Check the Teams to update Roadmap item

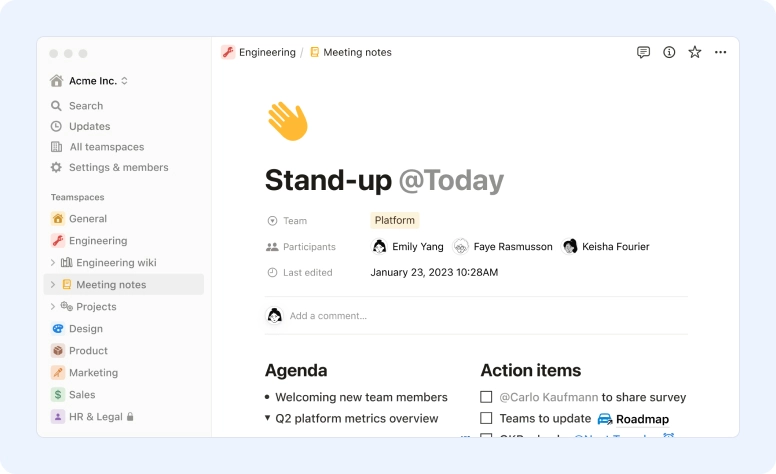(486, 418)
